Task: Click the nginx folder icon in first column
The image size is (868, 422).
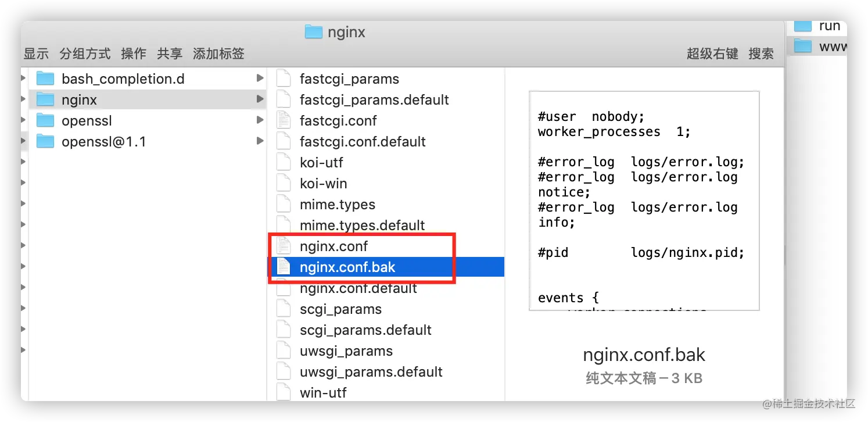Action: click(45, 99)
